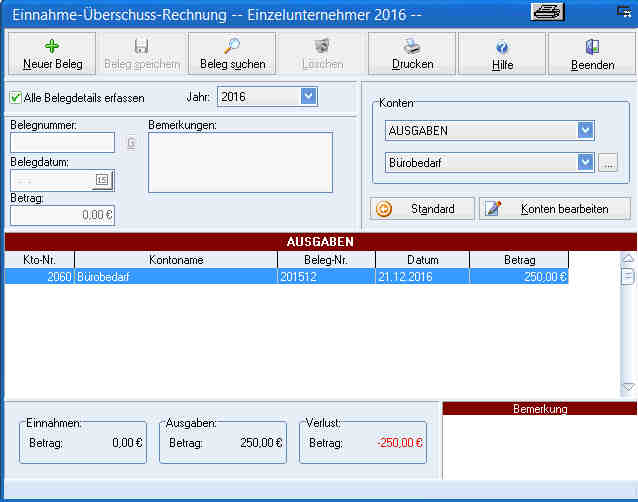Expand the Jahr 2016 dropdown
The width and height of the screenshot is (638, 502).
309,97
